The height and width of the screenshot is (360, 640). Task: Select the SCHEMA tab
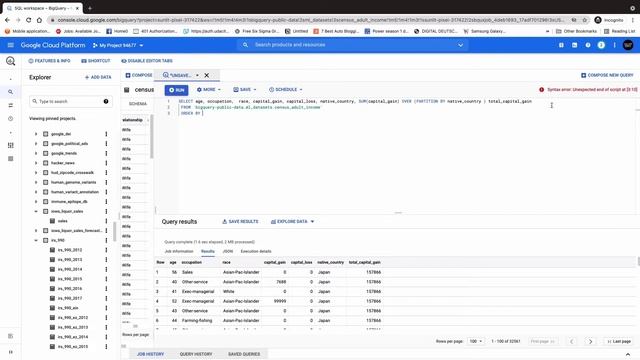[138, 104]
